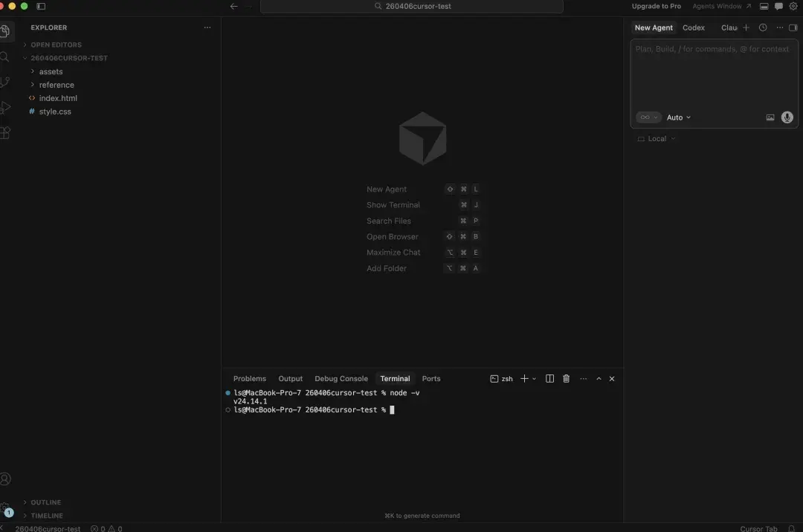This screenshot has height=532, width=803.
Task: Kill terminal with trash icon
Action: [x=566, y=379]
